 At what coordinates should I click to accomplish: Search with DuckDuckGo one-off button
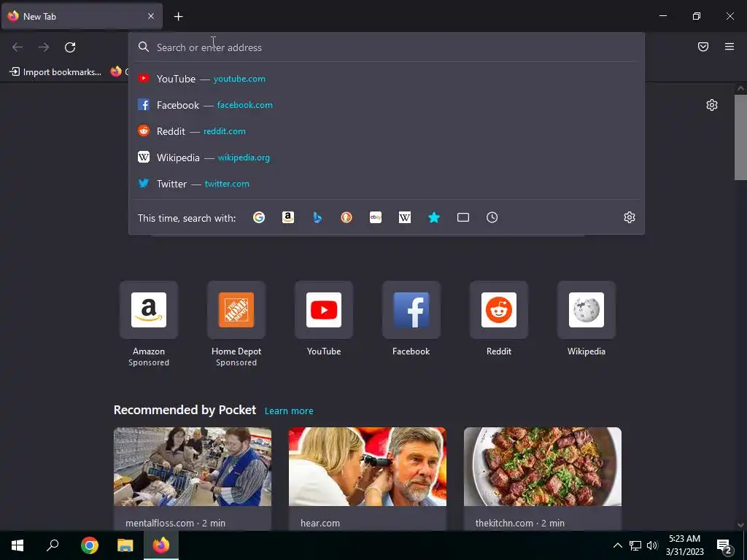click(x=347, y=217)
